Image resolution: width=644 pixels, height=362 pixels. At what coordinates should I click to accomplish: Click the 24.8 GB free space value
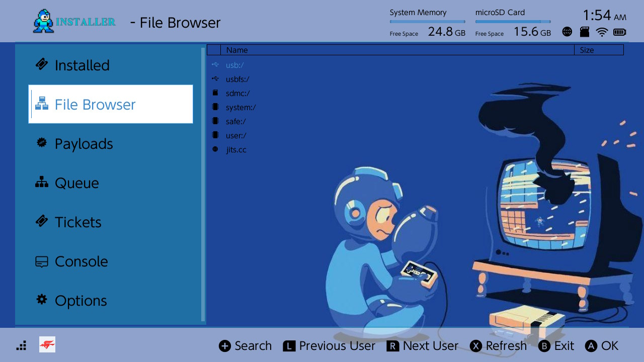click(447, 32)
